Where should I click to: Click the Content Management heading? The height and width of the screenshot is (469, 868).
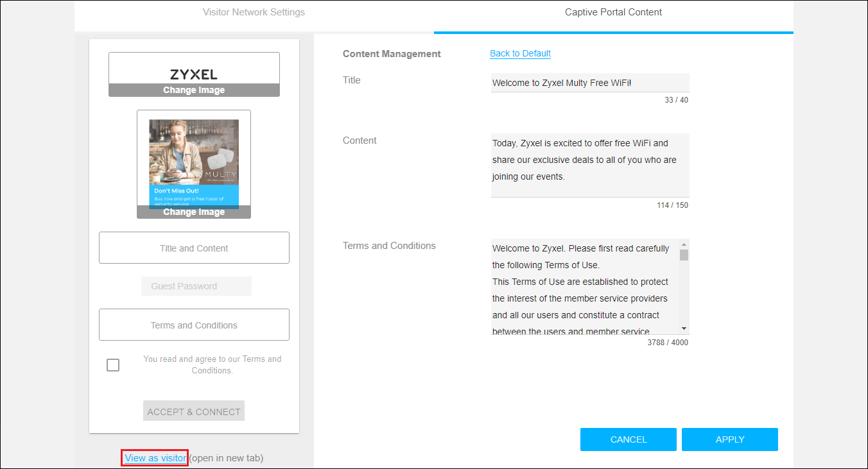click(392, 54)
